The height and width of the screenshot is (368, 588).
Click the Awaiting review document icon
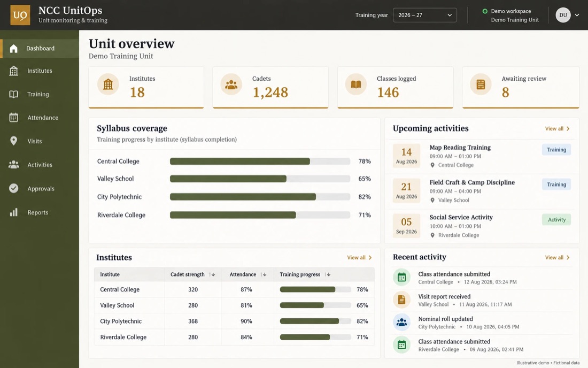pyautogui.click(x=481, y=85)
